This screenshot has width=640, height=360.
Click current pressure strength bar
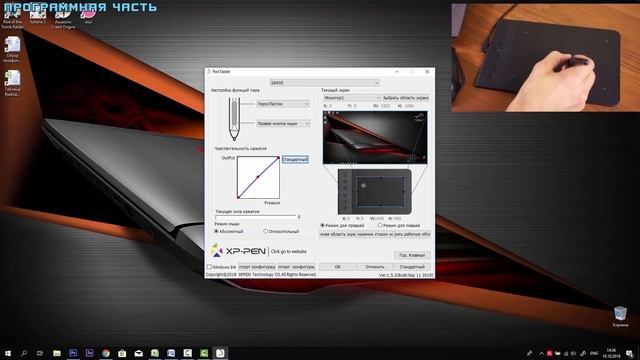[x=256, y=217]
